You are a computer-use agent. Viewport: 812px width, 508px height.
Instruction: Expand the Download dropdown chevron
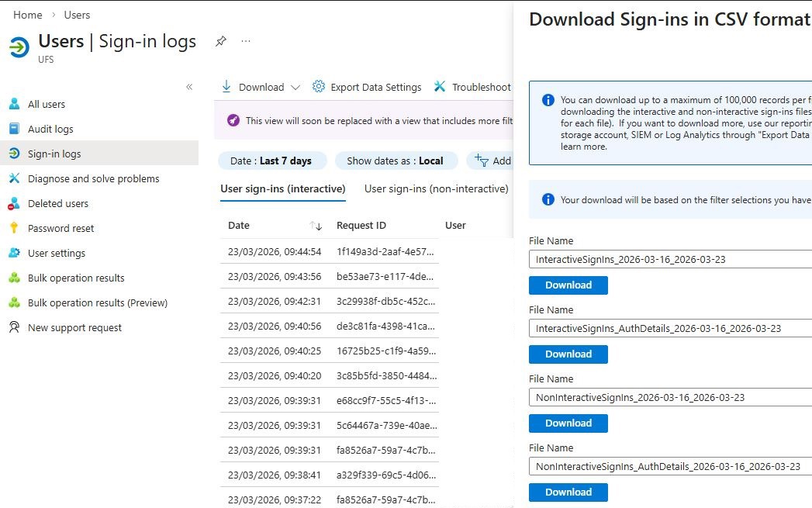click(295, 88)
